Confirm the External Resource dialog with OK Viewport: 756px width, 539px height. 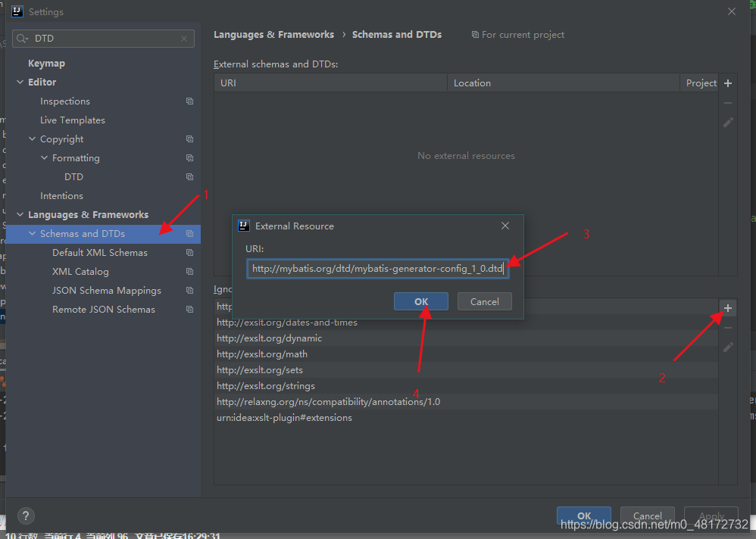421,301
